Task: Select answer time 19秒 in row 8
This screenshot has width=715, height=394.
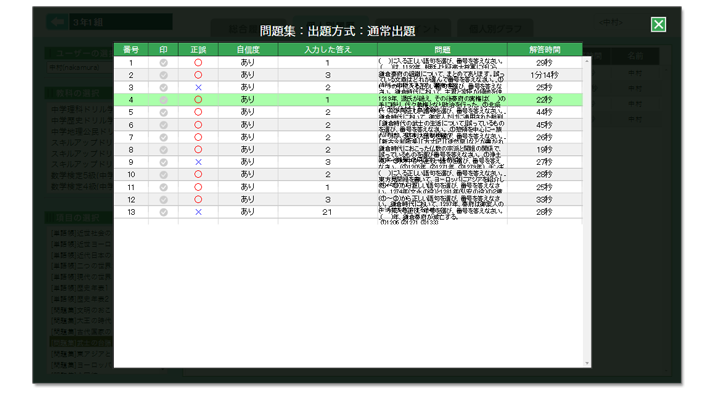Action: [x=544, y=150]
